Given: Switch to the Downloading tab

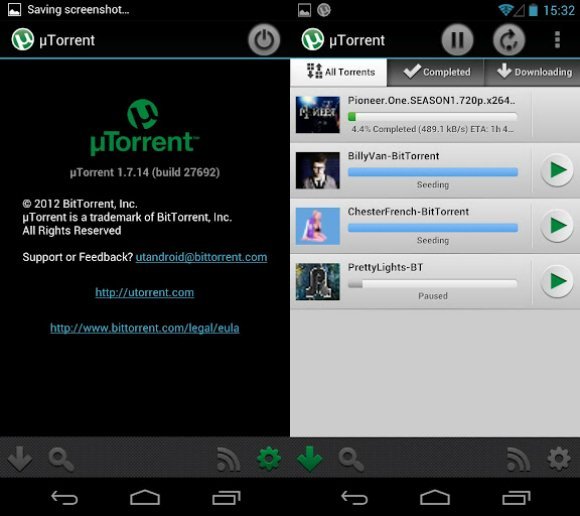Looking at the screenshot, I should (533, 72).
